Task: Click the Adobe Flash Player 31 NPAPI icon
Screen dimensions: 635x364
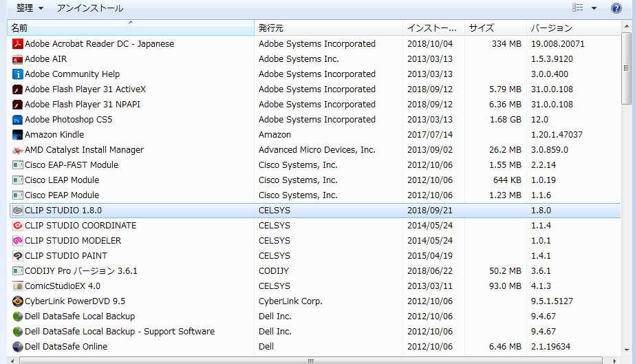Action: [18, 105]
